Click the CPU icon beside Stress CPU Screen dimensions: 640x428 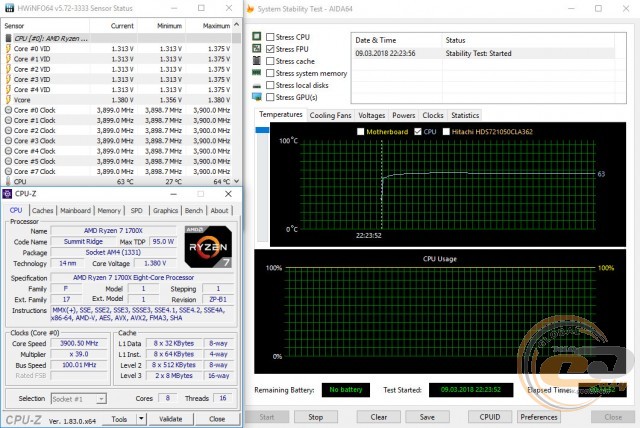[257, 37]
